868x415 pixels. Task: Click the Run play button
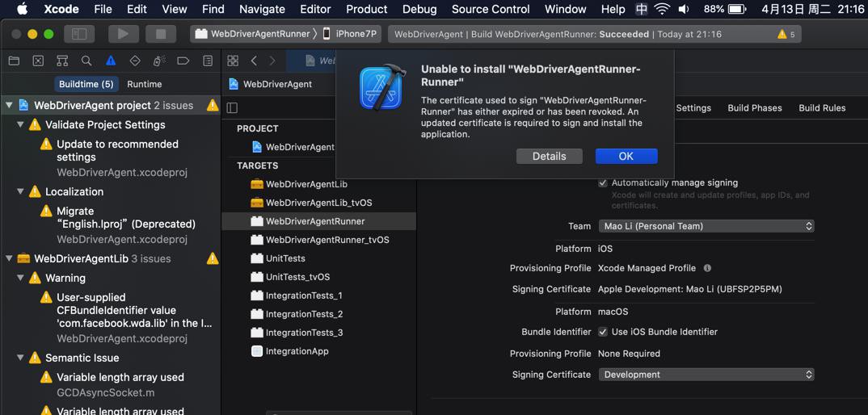click(123, 34)
